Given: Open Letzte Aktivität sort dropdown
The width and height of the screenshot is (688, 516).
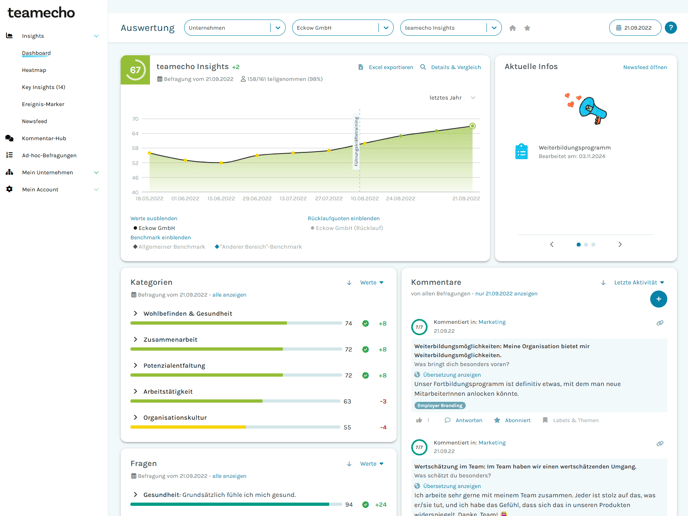Looking at the screenshot, I should (639, 283).
